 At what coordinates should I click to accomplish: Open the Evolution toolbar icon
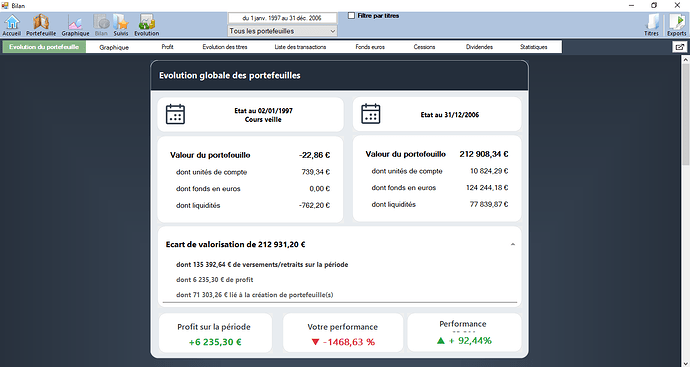[147, 25]
